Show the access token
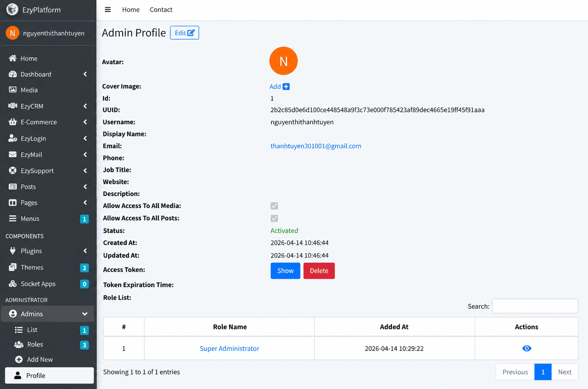This screenshot has width=588, height=389. 285,271
